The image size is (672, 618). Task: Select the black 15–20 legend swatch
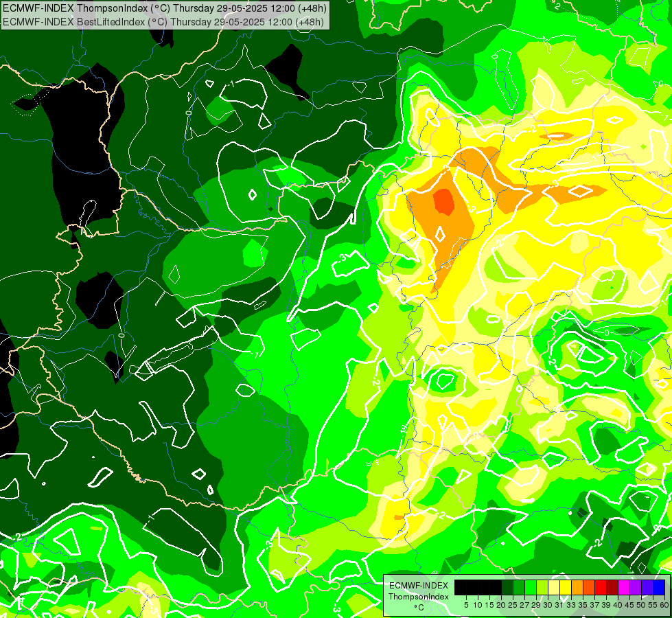point(496,587)
